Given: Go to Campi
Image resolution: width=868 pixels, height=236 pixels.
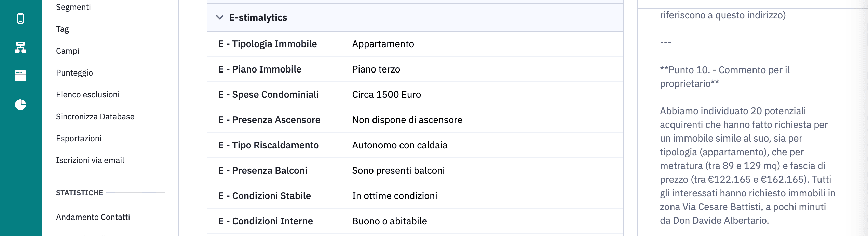Looking at the screenshot, I should point(68,51).
